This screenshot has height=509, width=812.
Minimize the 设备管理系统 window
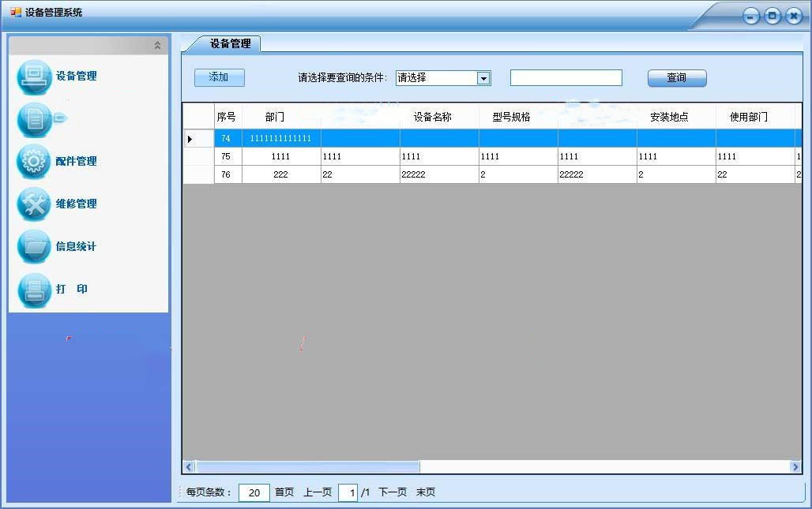coord(751,16)
